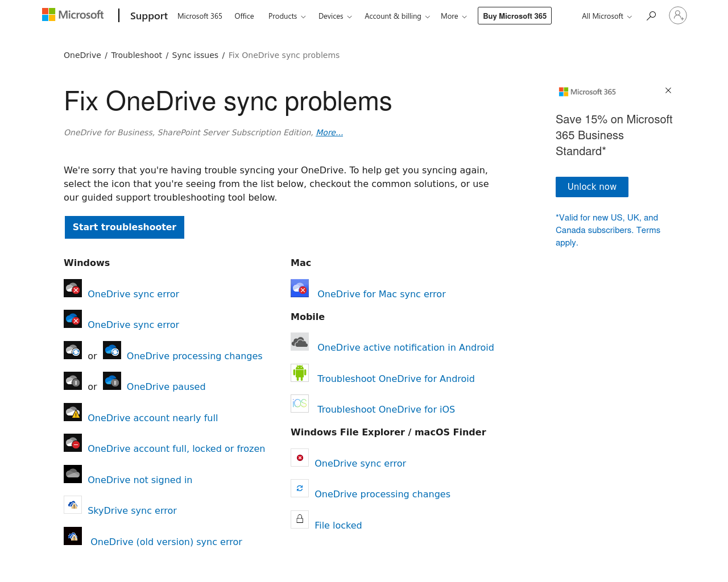Open promo terms Valid for new US link

pyautogui.click(x=608, y=230)
